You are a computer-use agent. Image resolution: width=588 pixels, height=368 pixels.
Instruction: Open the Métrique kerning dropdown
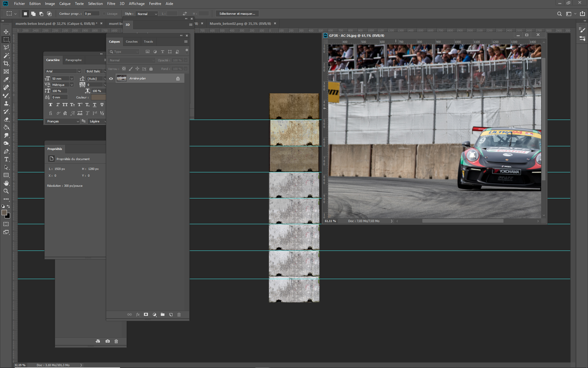62,85
